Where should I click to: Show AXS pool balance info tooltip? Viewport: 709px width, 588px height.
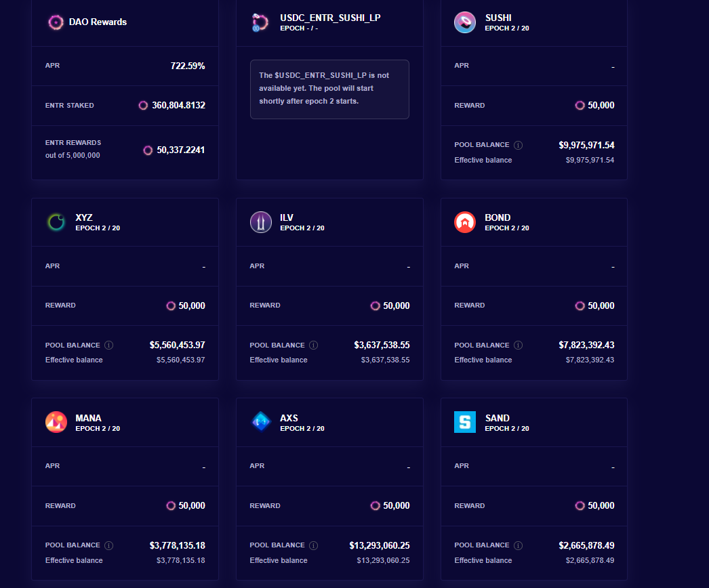(314, 545)
